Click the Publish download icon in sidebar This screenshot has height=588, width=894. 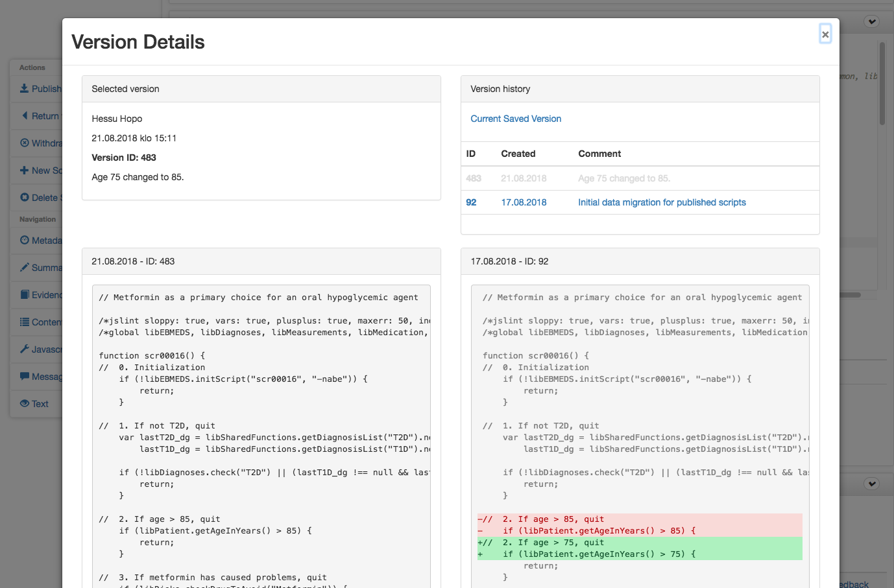click(24, 88)
